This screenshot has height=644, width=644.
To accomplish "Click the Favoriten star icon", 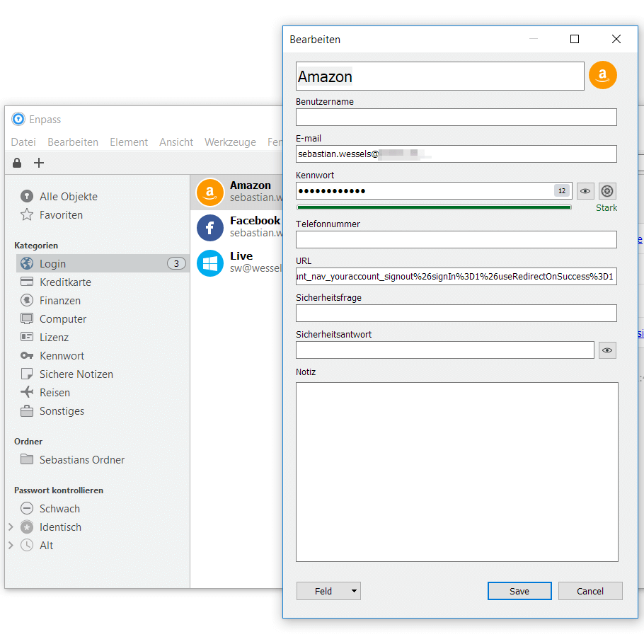I will pyautogui.click(x=27, y=215).
